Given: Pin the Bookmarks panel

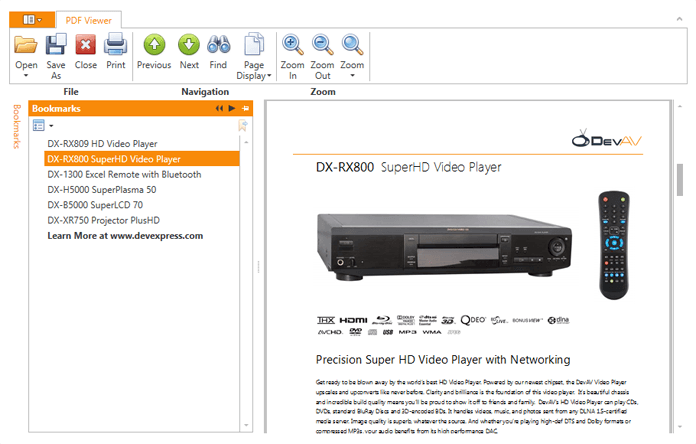Looking at the screenshot, I should click(245, 108).
